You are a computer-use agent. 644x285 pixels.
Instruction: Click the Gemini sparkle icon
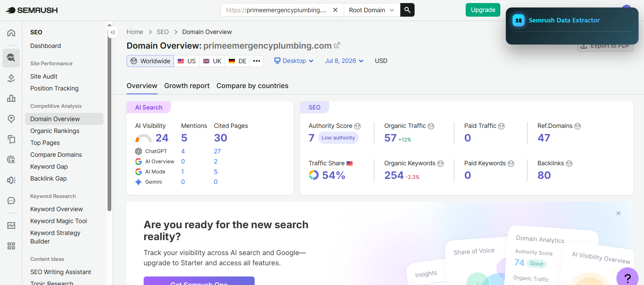(x=139, y=182)
